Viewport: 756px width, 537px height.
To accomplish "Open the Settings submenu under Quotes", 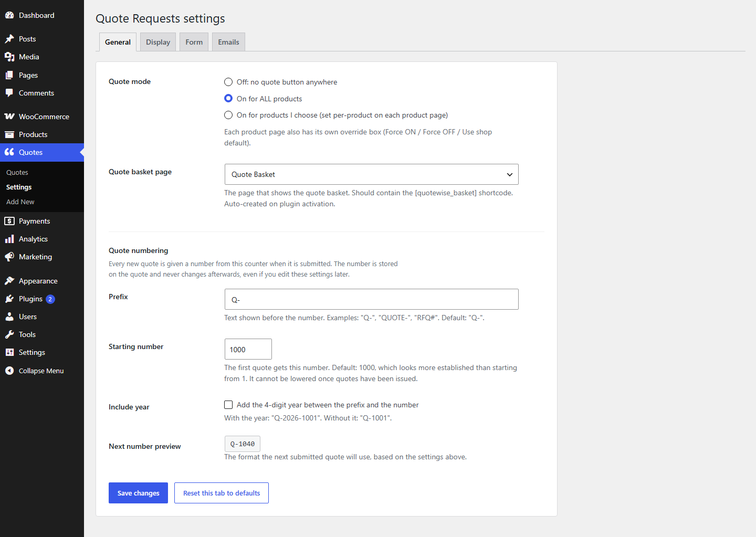I will coord(19,187).
